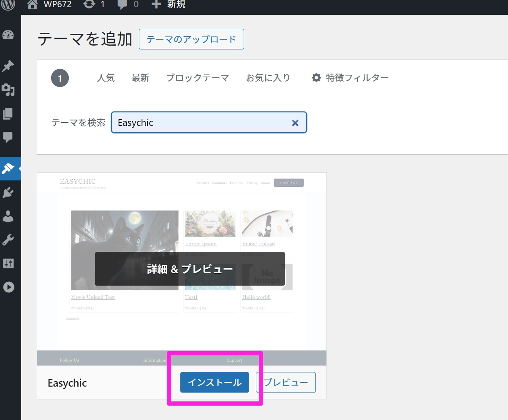Click the updates icon showing 1 in admin bar

(x=94, y=5)
